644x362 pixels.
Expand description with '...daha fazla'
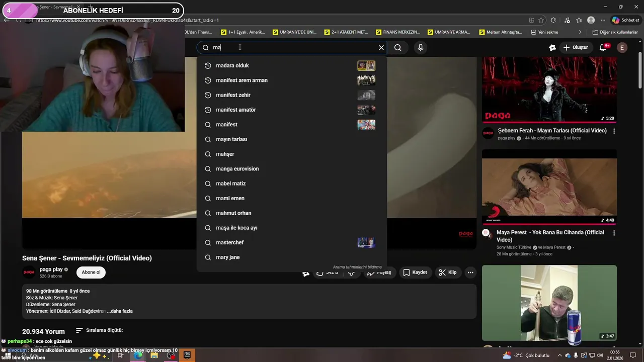point(120,311)
